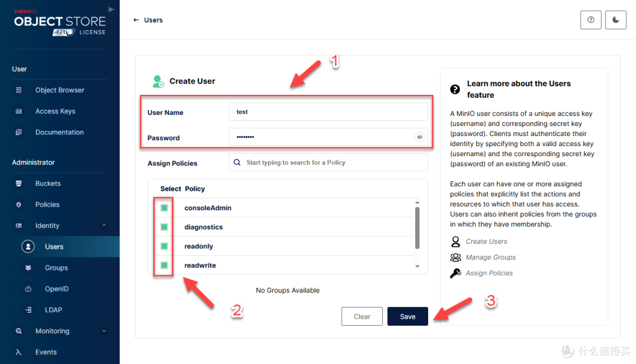The image size is (636, 364).
Task: Click the readonly policy name
Action: [199, 246]
